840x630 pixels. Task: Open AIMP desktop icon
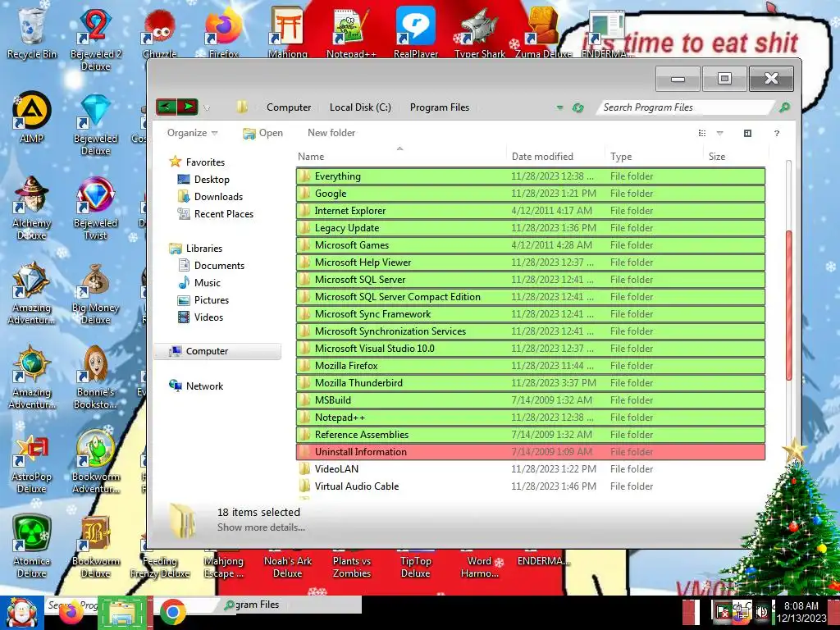[x=32, y=116]
